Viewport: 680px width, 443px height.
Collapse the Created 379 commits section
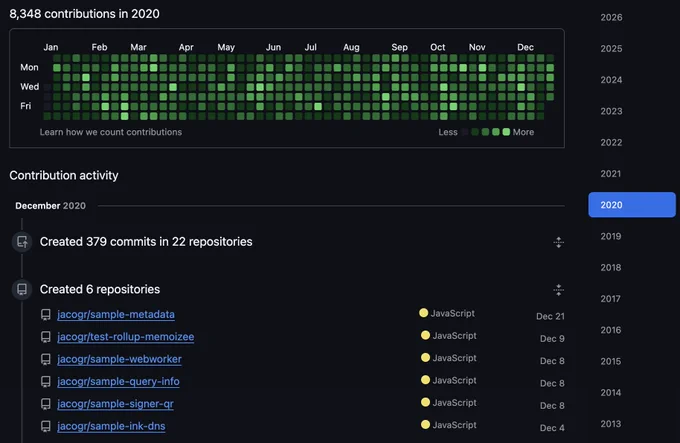pos(559,242)
